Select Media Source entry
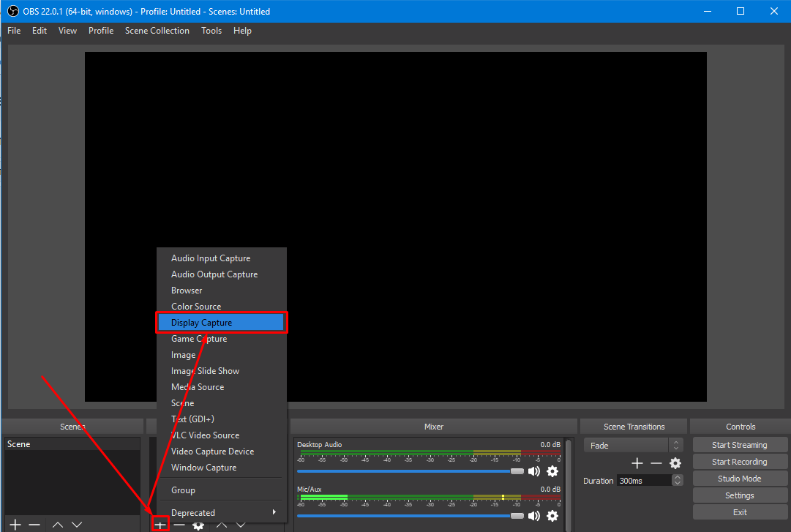Viewport: 791px width, 532px height. pos(222,387)
